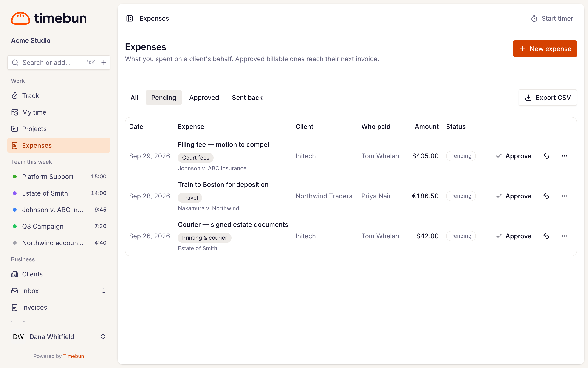Open Inbox in the sidebar
The width and height of the screenshot is (588, 368).
pyautogui.click(x=59, y=290)
